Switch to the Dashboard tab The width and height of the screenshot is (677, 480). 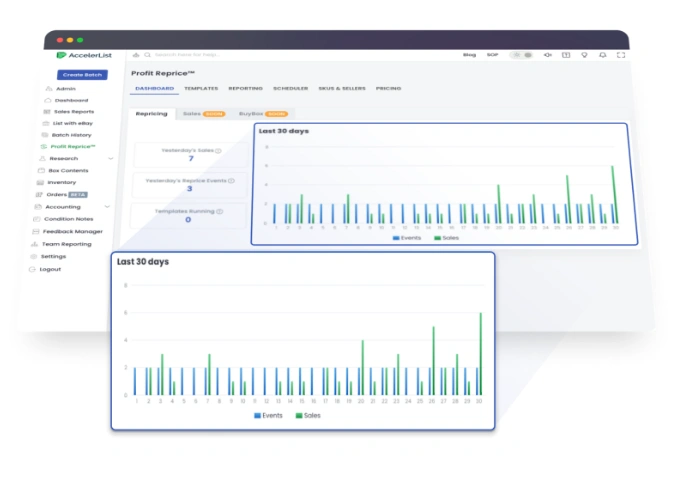click(x=155, y=88)
